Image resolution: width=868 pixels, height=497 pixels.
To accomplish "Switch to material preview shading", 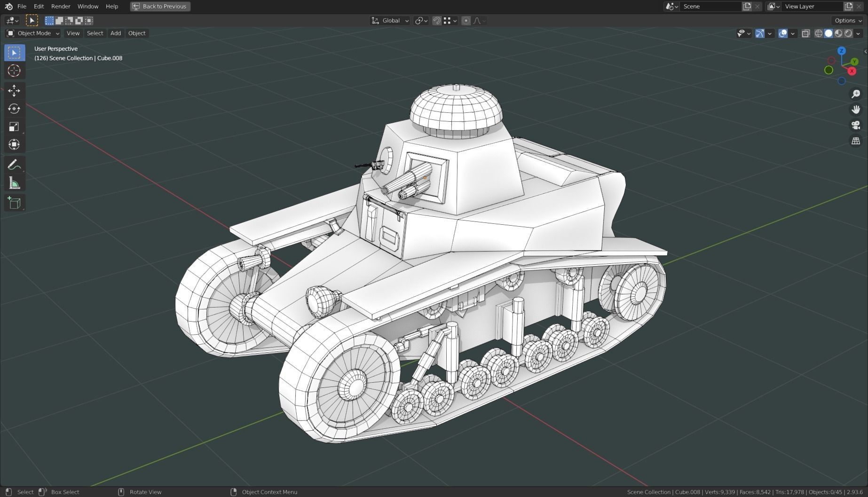I will coord(838,33).
